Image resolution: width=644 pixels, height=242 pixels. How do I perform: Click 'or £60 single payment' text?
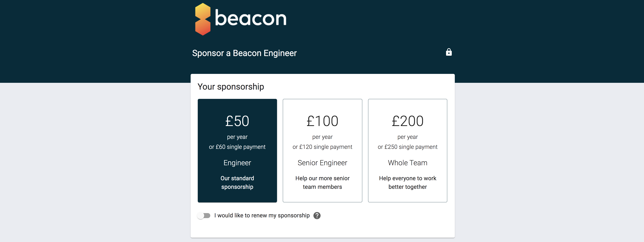(237, 147)
